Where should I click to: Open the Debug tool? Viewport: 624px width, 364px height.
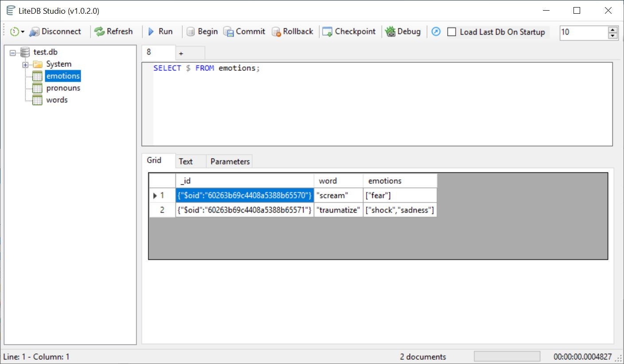(x=403, y=31)
